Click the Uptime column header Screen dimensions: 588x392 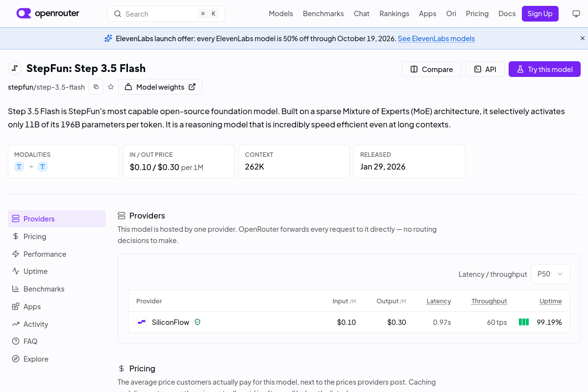click(551, 301)
